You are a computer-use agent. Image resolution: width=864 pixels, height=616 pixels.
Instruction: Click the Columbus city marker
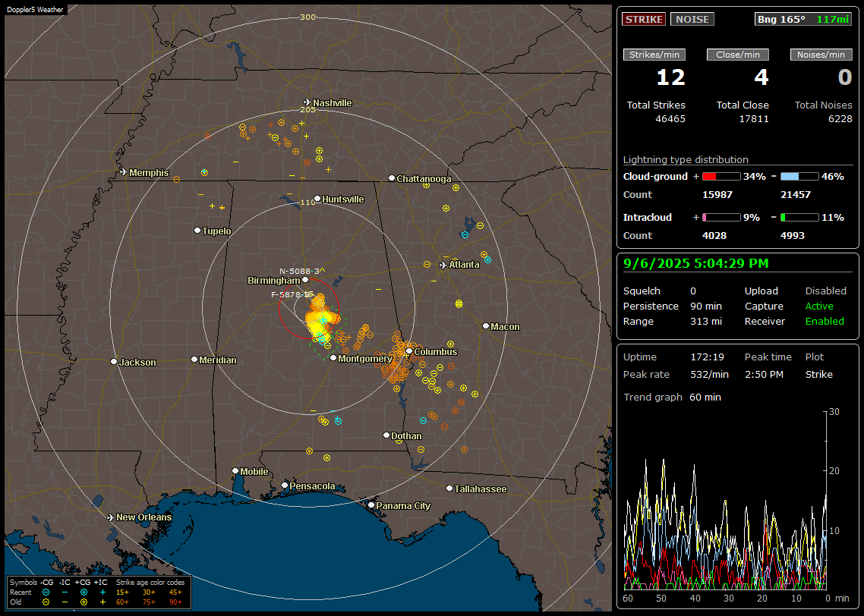409,351
